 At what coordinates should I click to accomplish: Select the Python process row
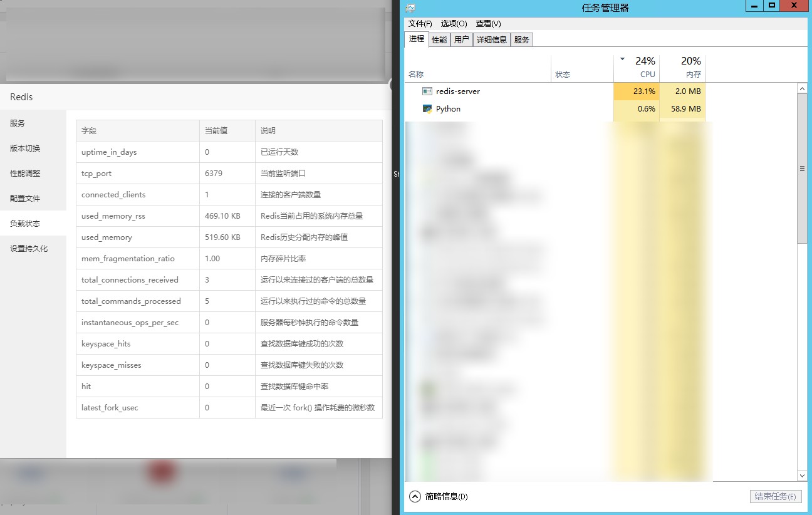pyautogui.click(x=555, y=109)
